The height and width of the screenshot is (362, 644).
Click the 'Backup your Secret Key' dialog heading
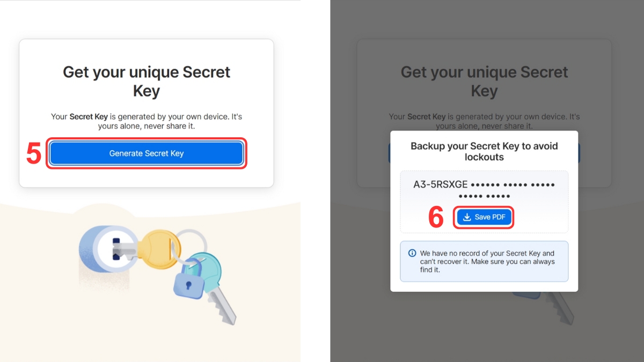click(x=484, y=151)
